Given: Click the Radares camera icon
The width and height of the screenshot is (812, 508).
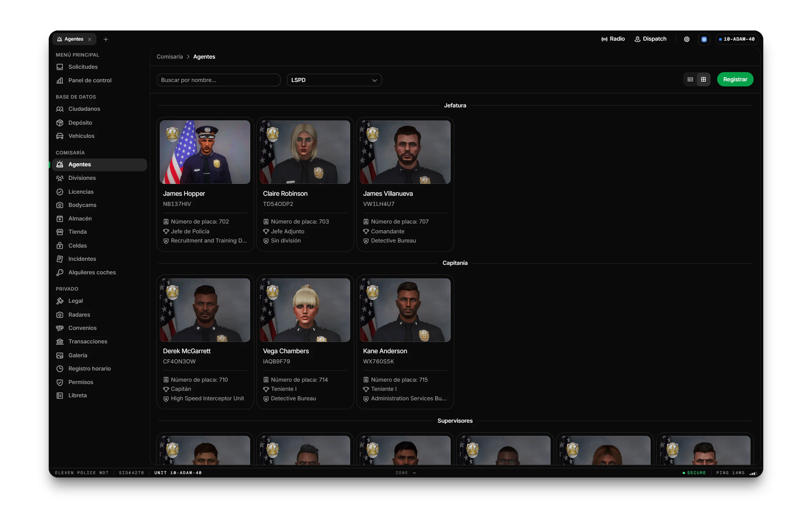Looking at the screenshot, I should (x=60, y=315).
